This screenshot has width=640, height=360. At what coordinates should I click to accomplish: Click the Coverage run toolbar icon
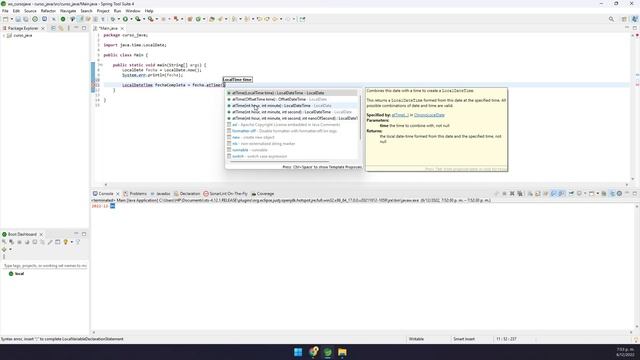point(138,19)
